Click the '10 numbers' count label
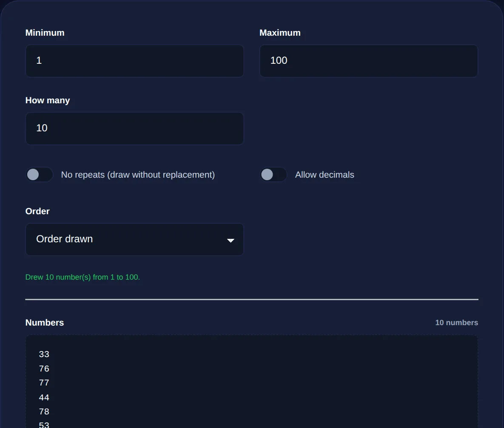 (456, 323)
